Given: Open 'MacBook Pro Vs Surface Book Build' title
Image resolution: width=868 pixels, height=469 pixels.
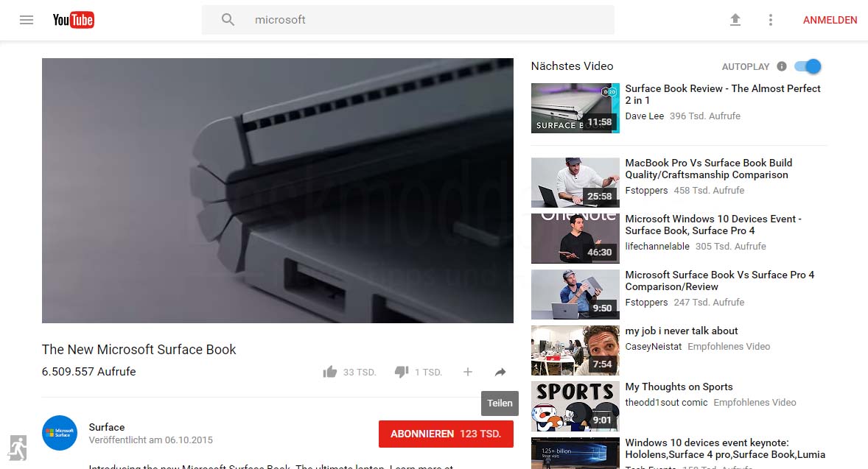Looking at the screenshot, I should 709,169.
